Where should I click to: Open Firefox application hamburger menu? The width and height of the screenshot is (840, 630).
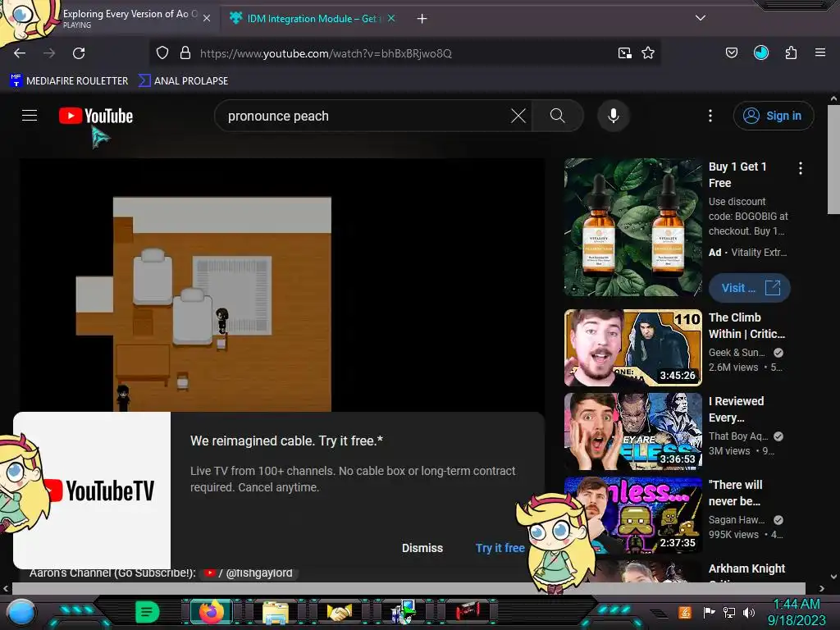point(820,52)
